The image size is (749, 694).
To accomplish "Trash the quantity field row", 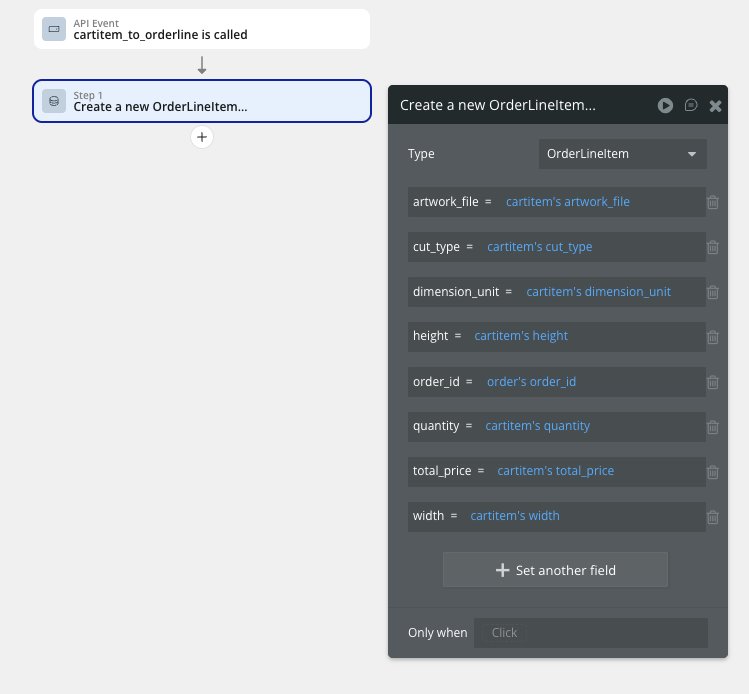I will [713, 427].
